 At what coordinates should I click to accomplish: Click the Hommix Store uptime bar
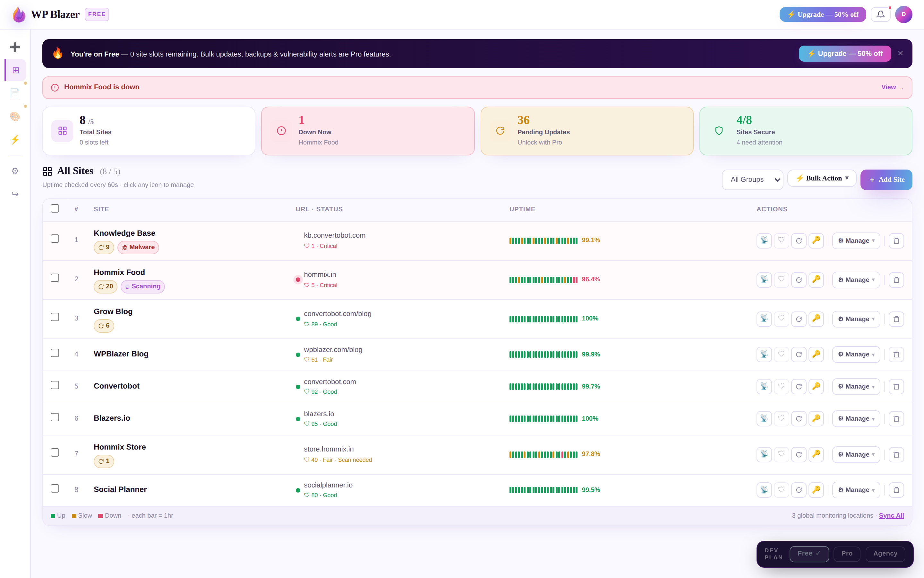click(543, 454)
